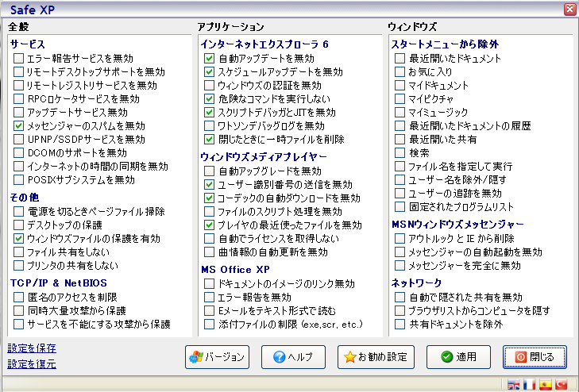The height and width of the screenshot is (392, 579).
Task: Uncheck メッセンジャーのスパムを無効
Action: tap(19, 126)
